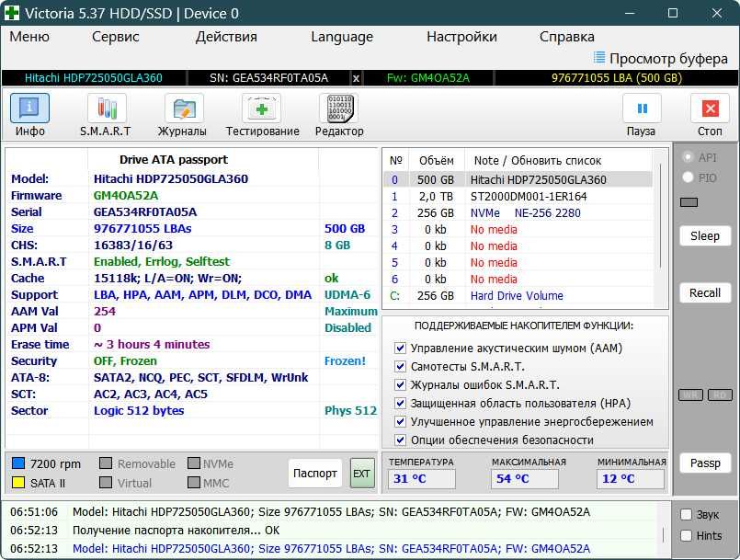Open the Редактор hex editor
The image size is (740, 560).
point(339,115)
